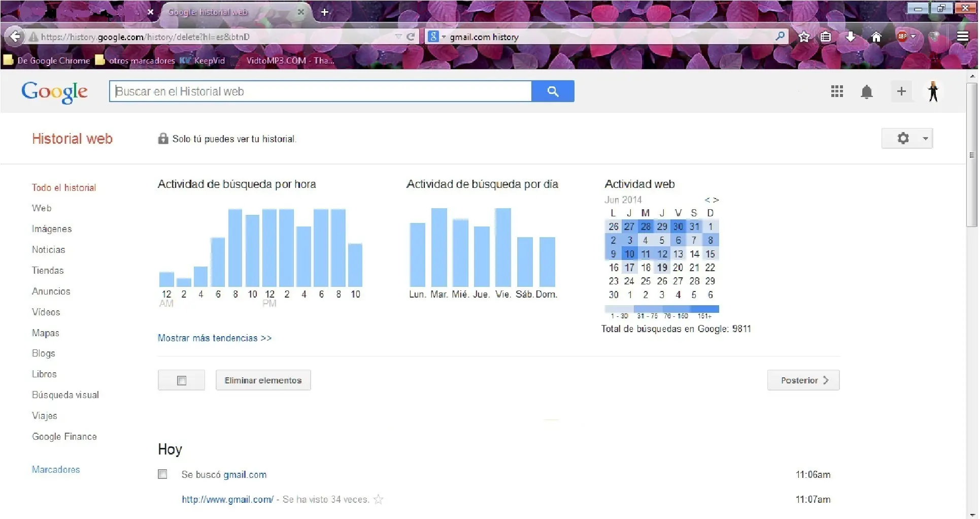Open the otros marcadores bookmarks folder
Screen dimensions: 980x519
point(135,60)
